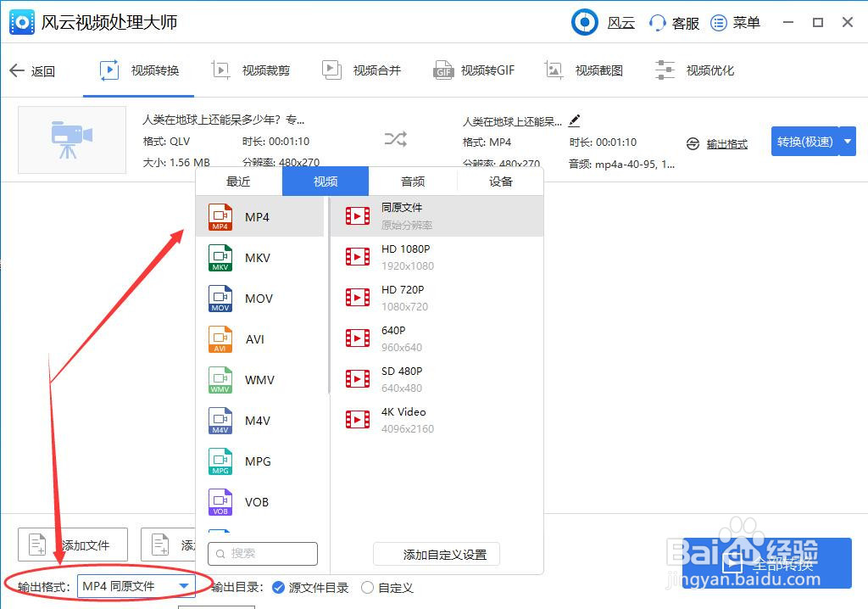Click the 全部转换 button
Screen dimensions: 868x609
[x=766, y=563]
